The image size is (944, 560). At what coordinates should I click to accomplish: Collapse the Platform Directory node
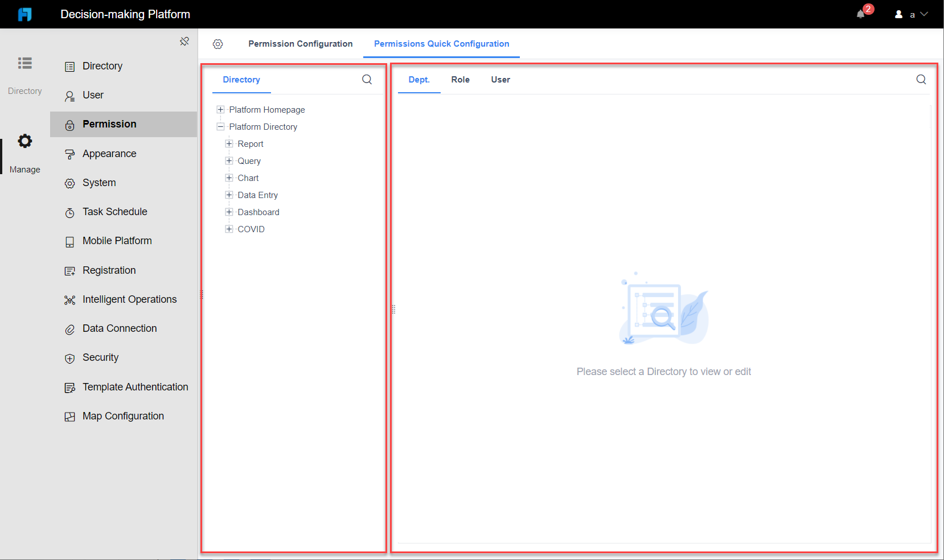(220, 126)
